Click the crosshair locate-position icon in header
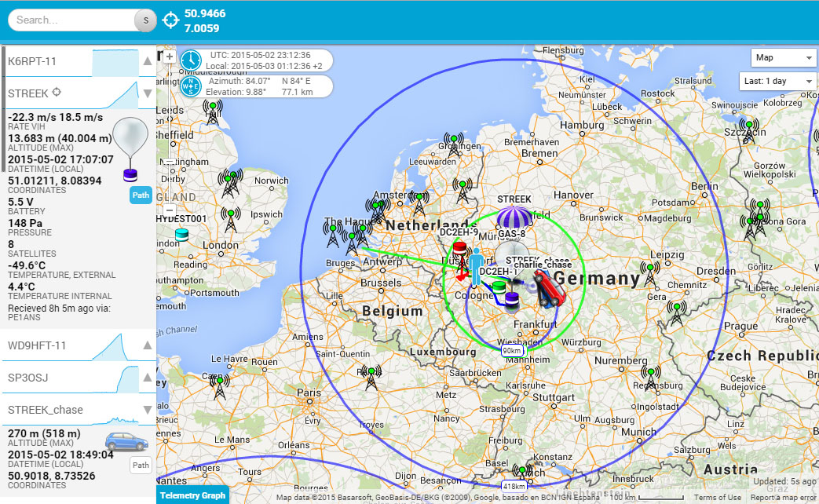819x504 pixels. point(171,20)
